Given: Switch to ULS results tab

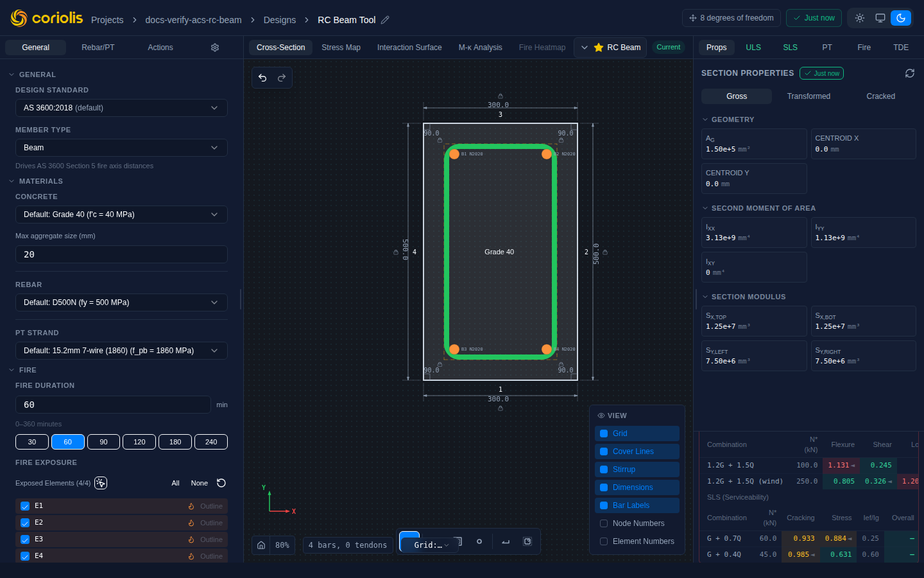Looking at the screenshot, I should (x=753, y=48).
